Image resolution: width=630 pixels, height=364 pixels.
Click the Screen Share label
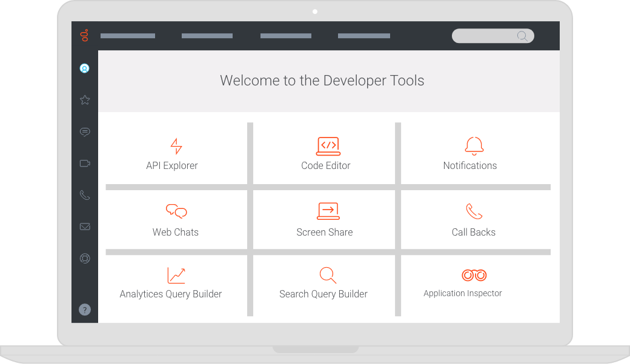point(325,232)
